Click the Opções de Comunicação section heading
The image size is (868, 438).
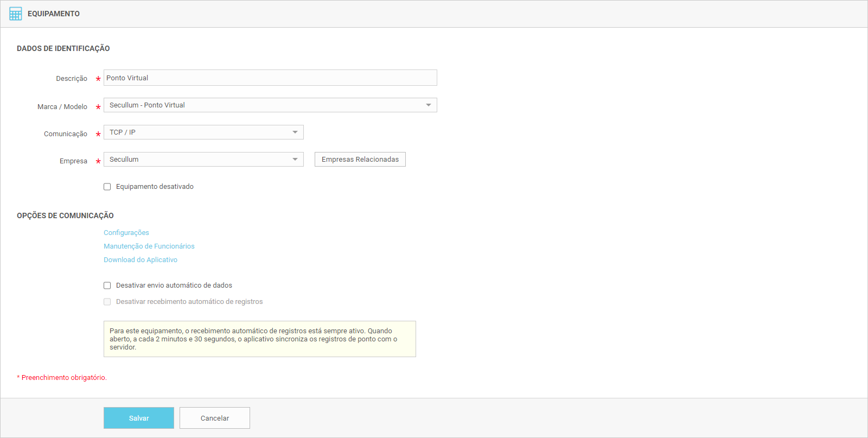coord(65,215)
